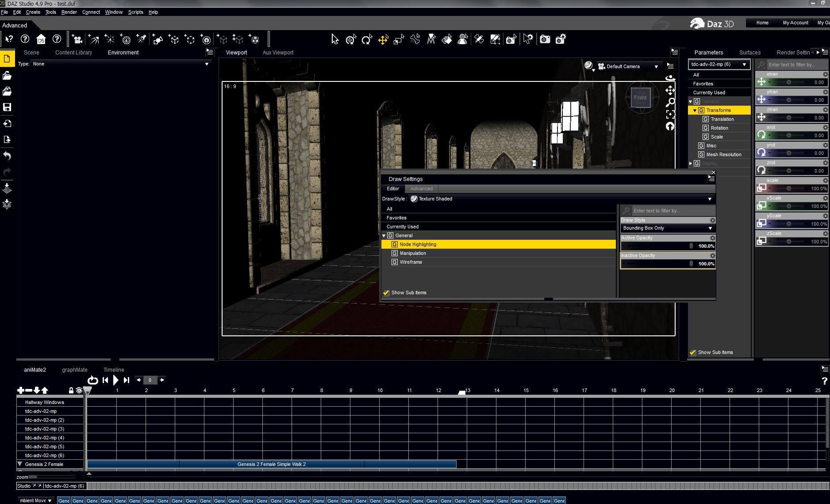Toggle Show Sub Items in Draw Settings

386,293
